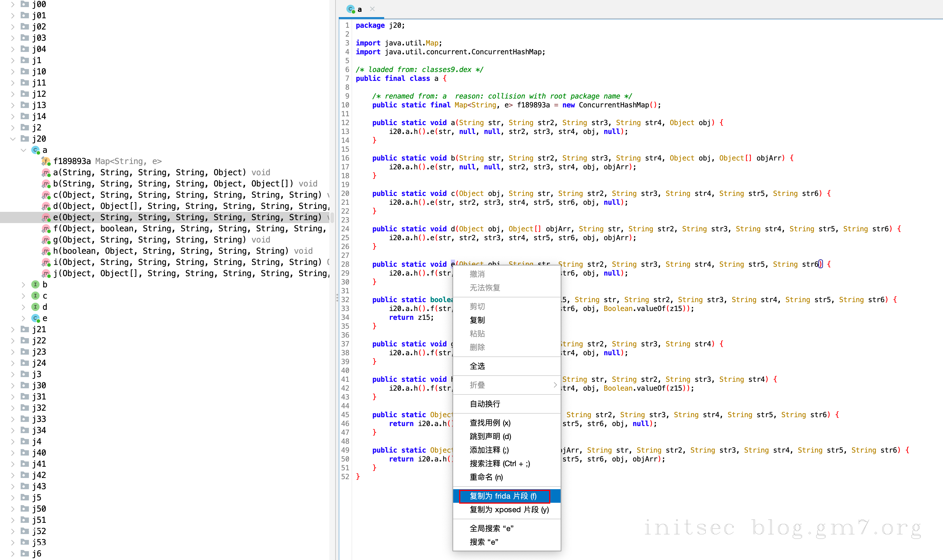Screen dimensions: 943x560
Task: Choose 复制为 frida 片段 (f) from context menu
Action: click(503, 496)
